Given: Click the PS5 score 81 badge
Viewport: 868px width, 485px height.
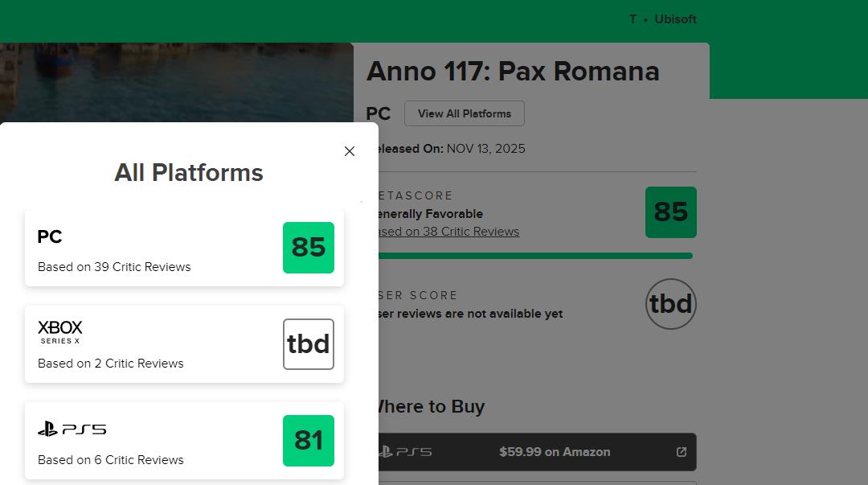Looking at the screenshot, I should 309,441.
